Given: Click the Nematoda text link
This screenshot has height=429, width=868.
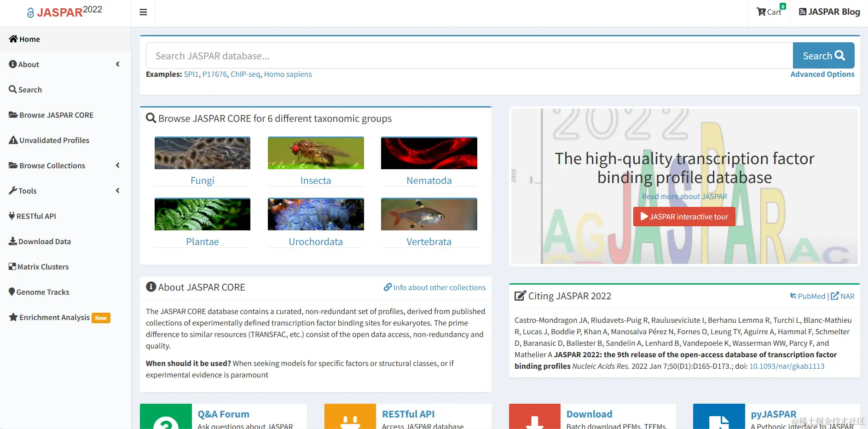Looking at the screenshot, I should (x=429, y=180).
